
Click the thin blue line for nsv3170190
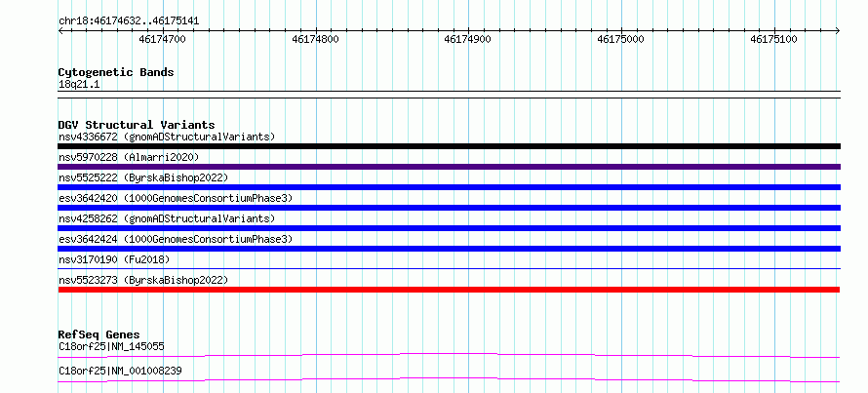pyautogui.click(x=449, y=269)
